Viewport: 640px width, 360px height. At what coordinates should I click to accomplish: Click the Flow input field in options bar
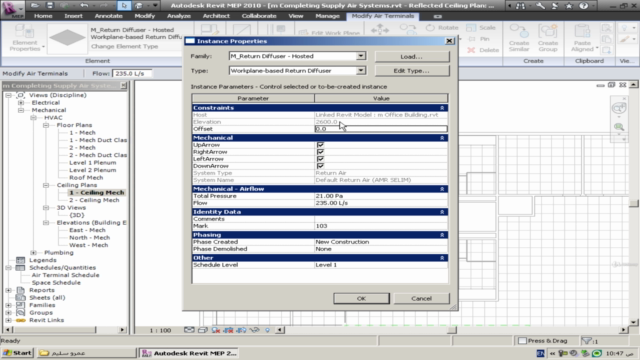(131, 73)
